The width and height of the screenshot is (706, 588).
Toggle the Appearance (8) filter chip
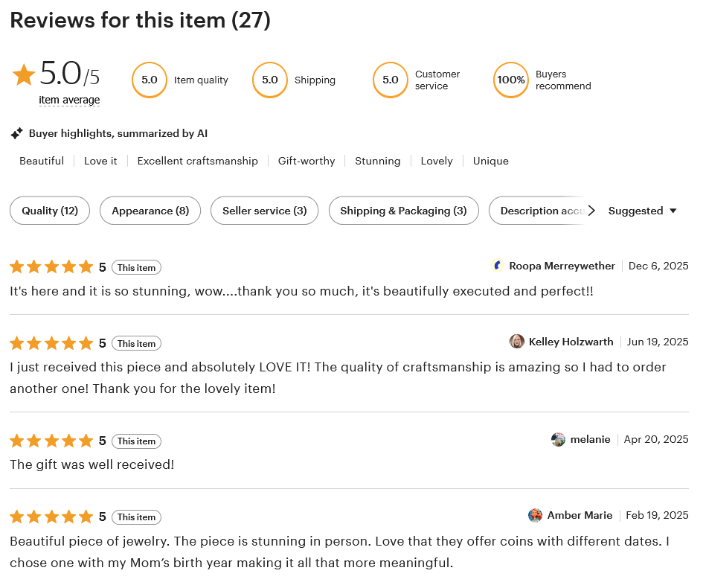tap(150, 211)
